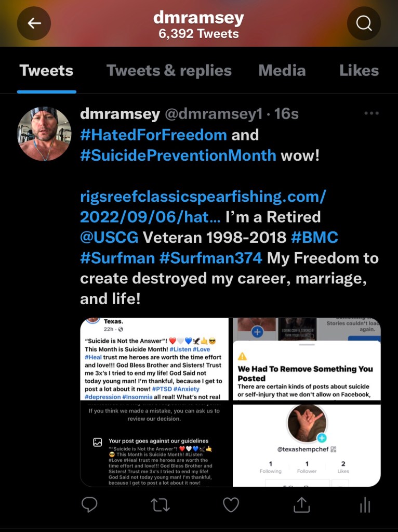Share the tweet via upload icon
The height and width of the screenshot is (532, 398).
pyautogui.click(x=301, y=504)
